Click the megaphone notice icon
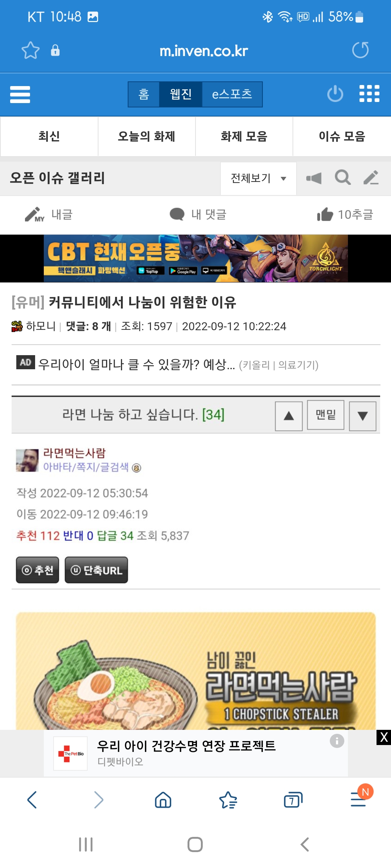 pos(314,178)
